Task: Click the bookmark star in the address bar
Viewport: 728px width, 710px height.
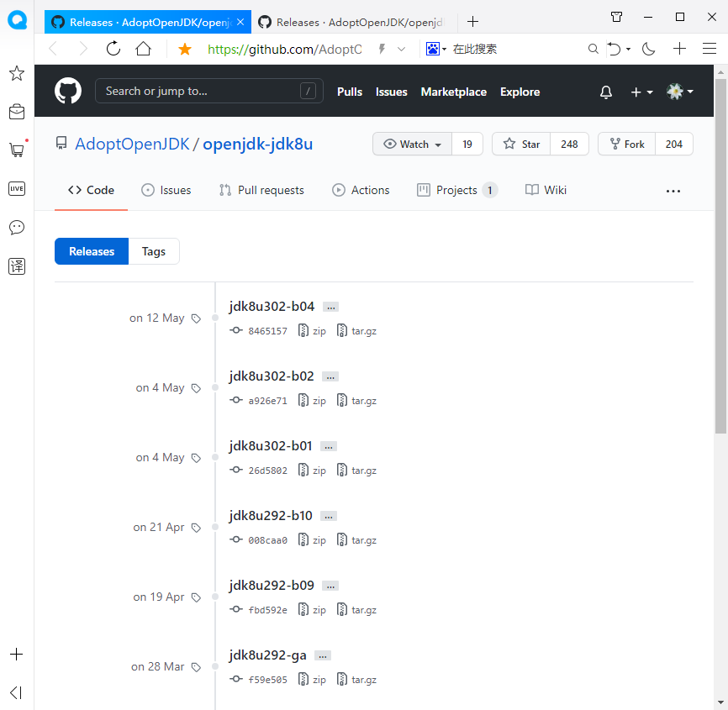Action: click(185, 49)
